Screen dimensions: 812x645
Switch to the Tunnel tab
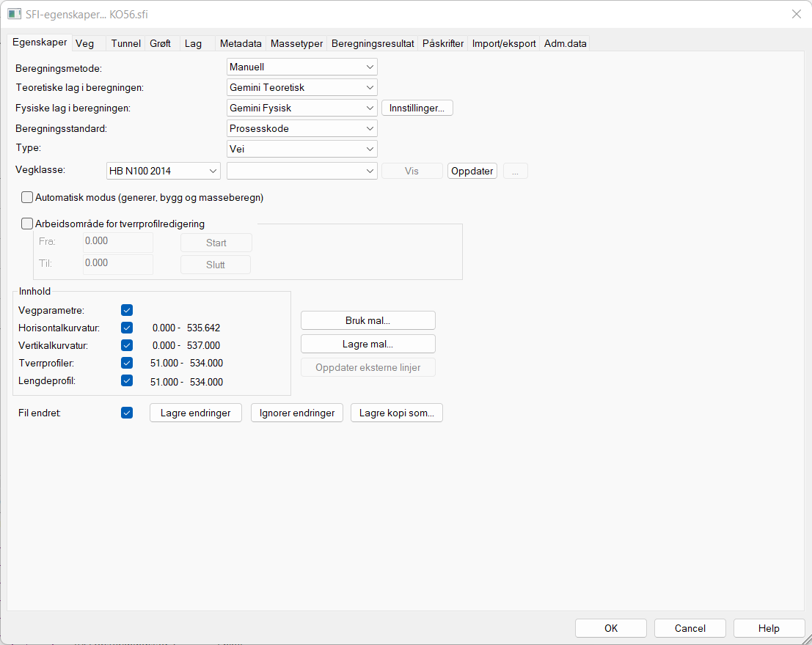tap(125, 43)
